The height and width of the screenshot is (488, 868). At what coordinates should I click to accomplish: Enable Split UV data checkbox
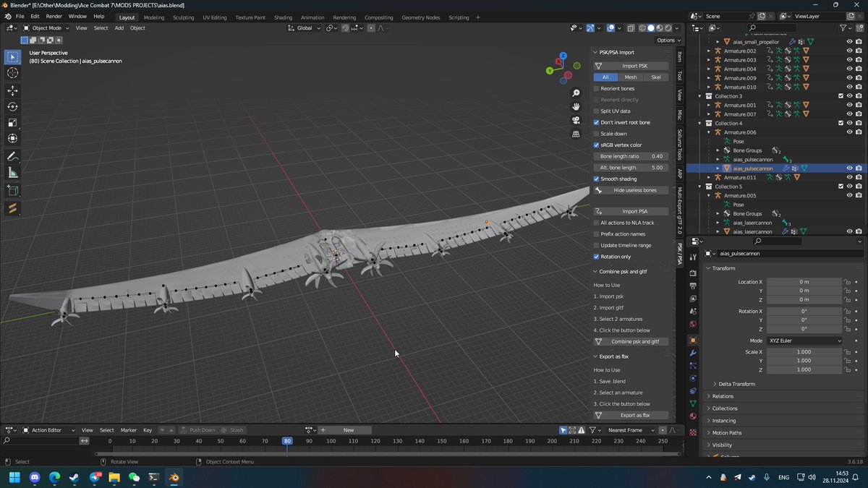[596, 111]
